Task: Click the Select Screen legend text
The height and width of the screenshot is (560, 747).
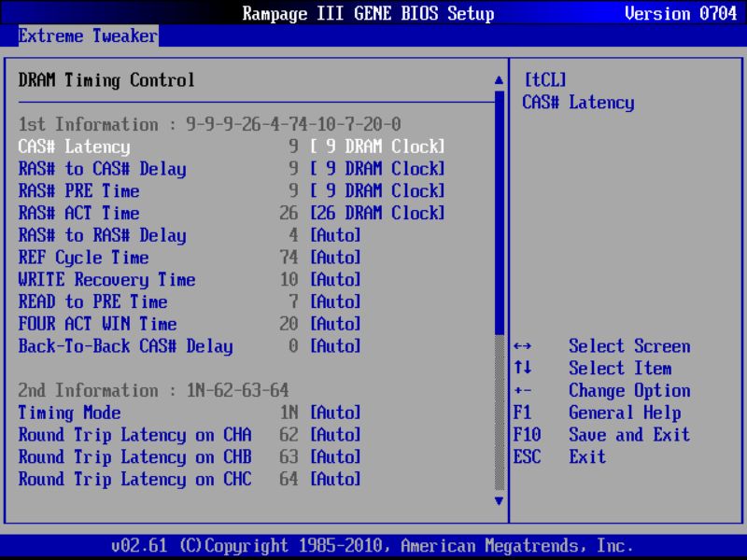Action: (629, 346)
